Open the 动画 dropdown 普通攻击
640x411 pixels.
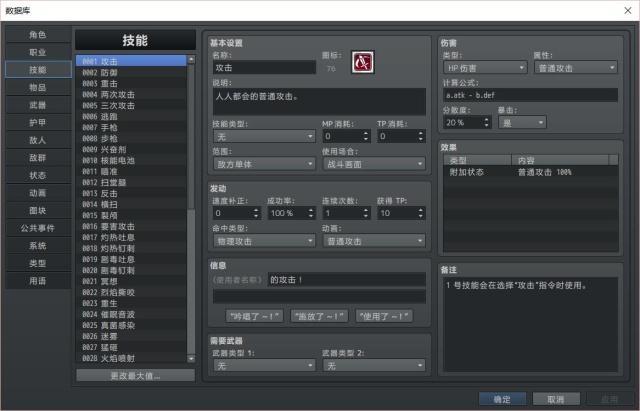[374, 241]
